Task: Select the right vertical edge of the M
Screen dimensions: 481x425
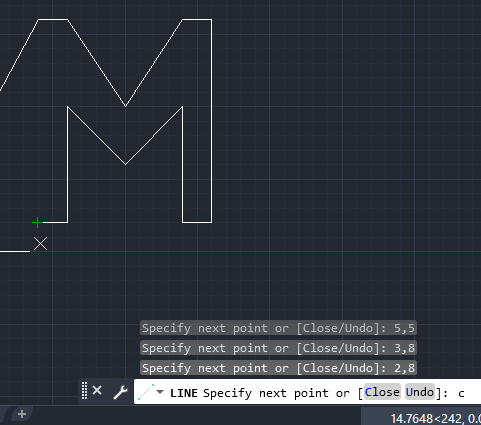Action: point(212,121)
